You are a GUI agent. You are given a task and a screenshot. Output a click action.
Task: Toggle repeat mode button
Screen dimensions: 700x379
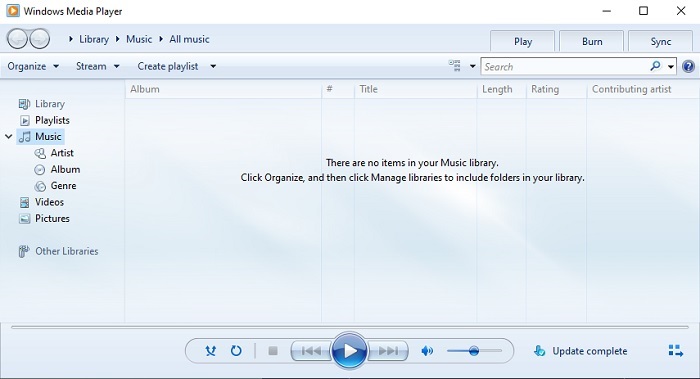click(x=236, y=351)
